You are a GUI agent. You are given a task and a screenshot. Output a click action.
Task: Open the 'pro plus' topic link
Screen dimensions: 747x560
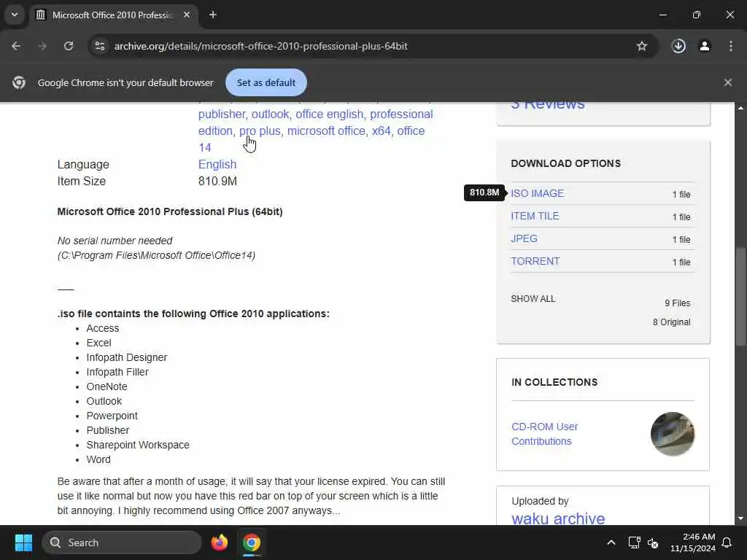tap(260, 131)
